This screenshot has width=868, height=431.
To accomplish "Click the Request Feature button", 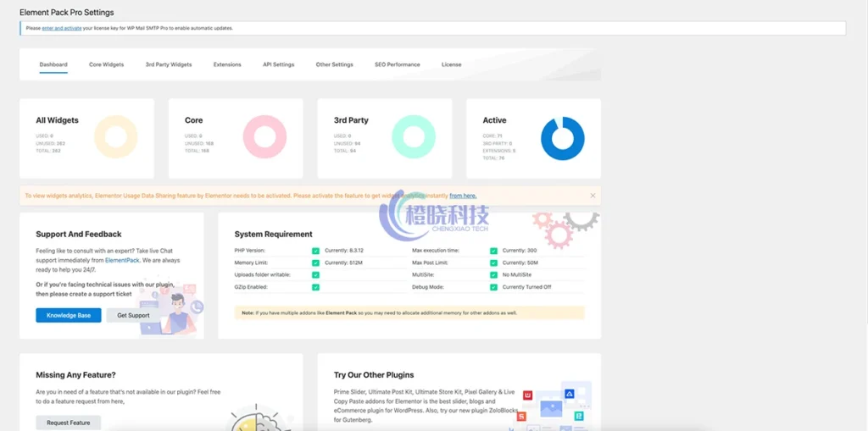I will pyautogui.click(x=69, y=423).
